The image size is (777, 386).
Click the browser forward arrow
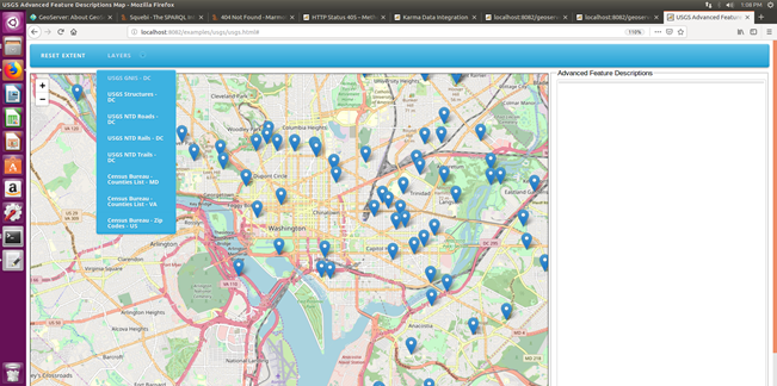point(48,32)
